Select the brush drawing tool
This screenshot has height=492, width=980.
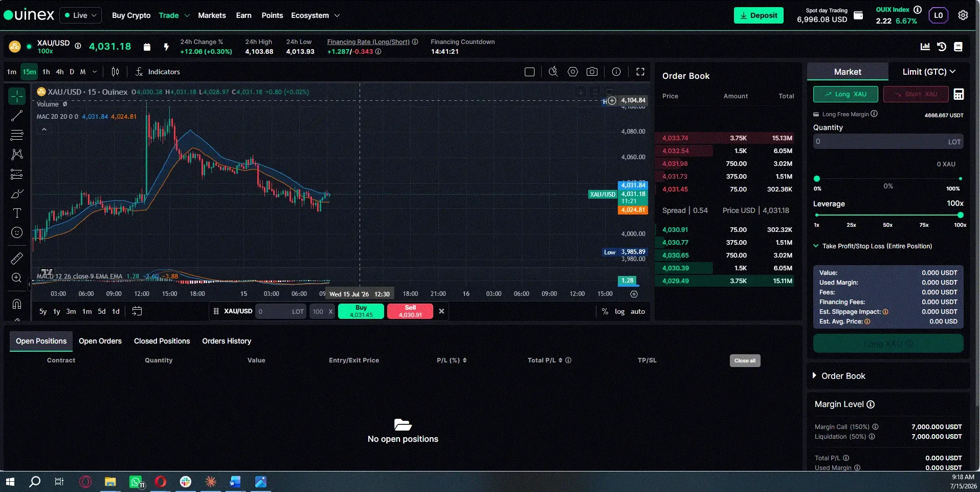tap(17, 194)
